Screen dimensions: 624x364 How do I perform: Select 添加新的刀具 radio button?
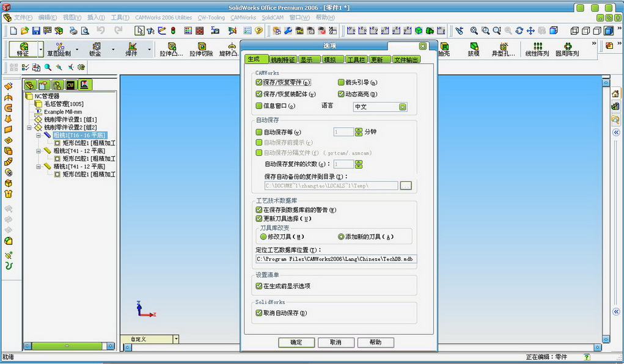(x=341, y=237)
